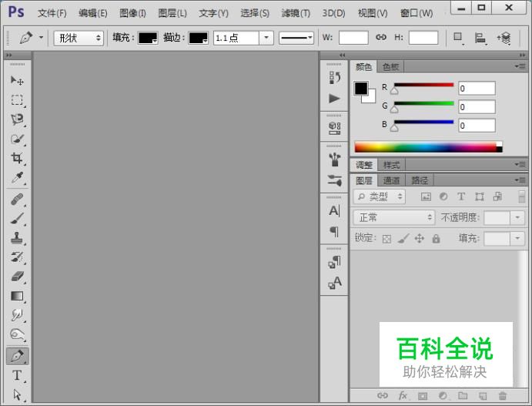532x406 pixels.
Task: Click the stroke color swatch in options bar
Action: tap(198, 38)
